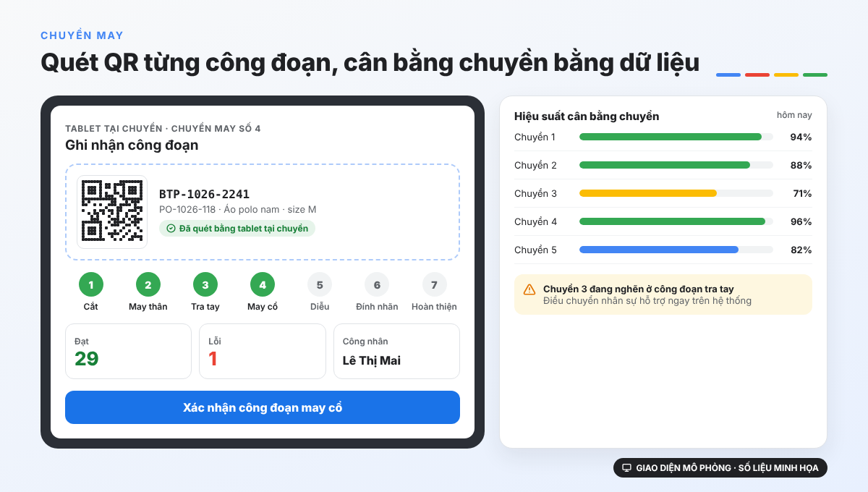Click the Đạt count card showing 29
Image resolution: width=868 pixels, height=492 pixels.
(x=129, y=351)
